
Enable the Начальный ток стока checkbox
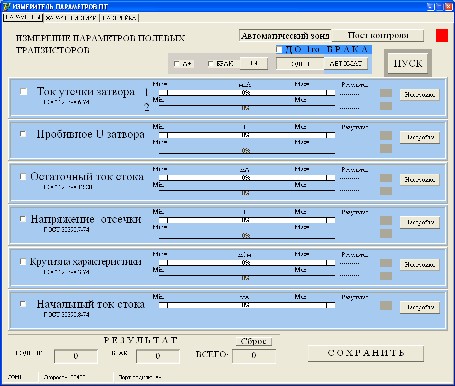pyautogui.click(x=23, y=304)
